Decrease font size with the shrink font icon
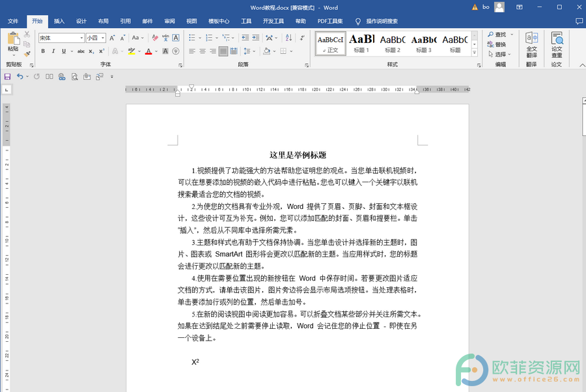This screenshot has height=392, width=586. (122, 38)
